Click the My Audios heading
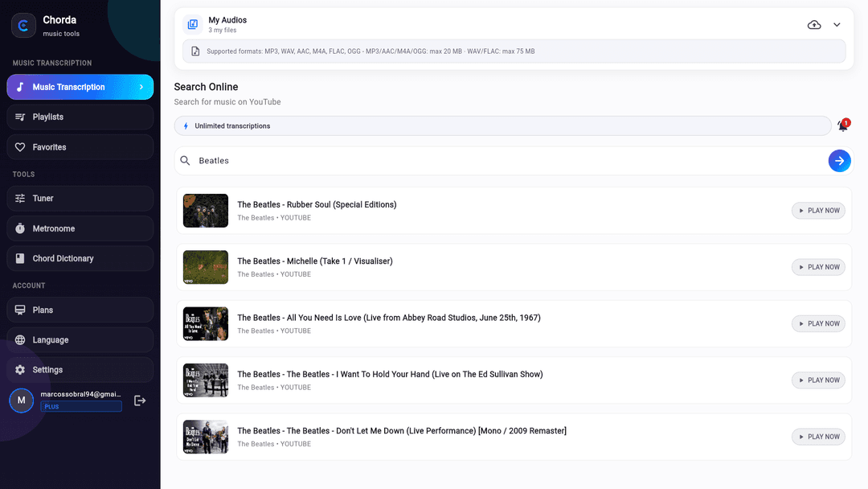 227,20
